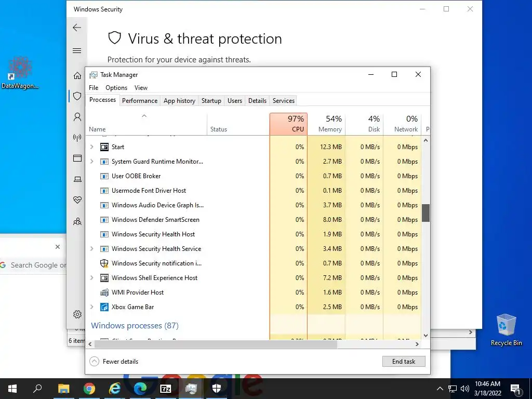Click the Xbox Game Bar process icon
This screenshot has height=399, width=532.
(104, 307)
